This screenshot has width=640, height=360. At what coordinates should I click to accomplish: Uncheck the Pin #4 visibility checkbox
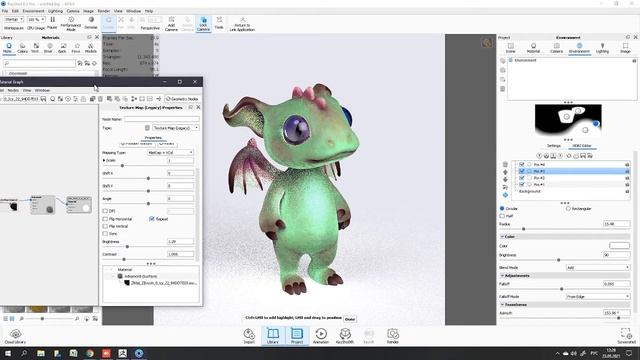(522, 164)
